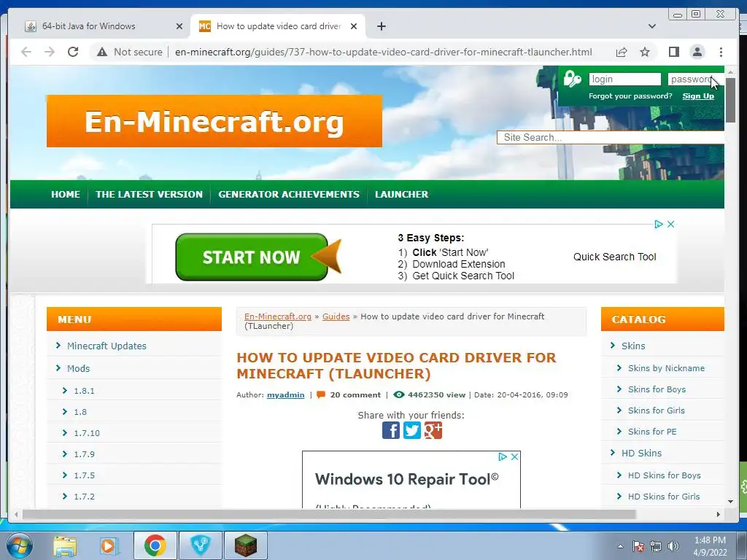747x560 pixels.
Task: Open the Guides breadcrumb link
Action: (x=336, y=316)
